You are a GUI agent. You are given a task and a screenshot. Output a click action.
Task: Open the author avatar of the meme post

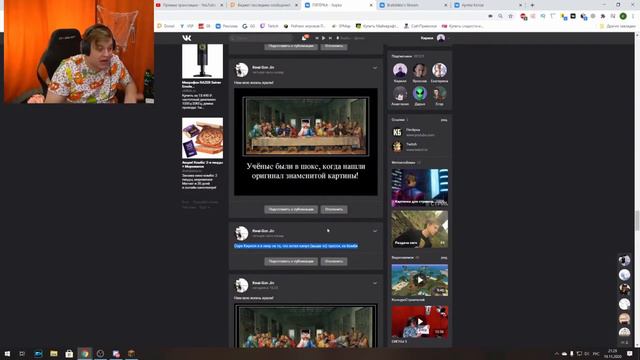[x=241, y=70]
